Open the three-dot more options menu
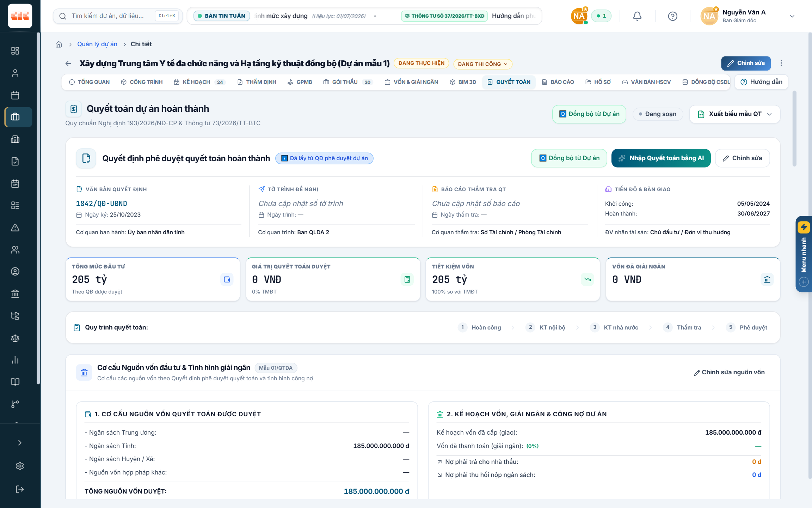The height and width of the screenshot is (508, 812). (781, 63)
